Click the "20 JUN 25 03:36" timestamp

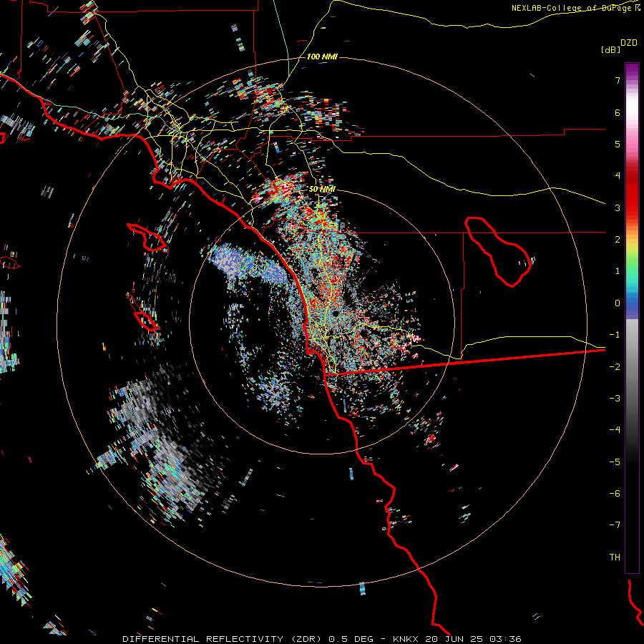coord(473,639)
